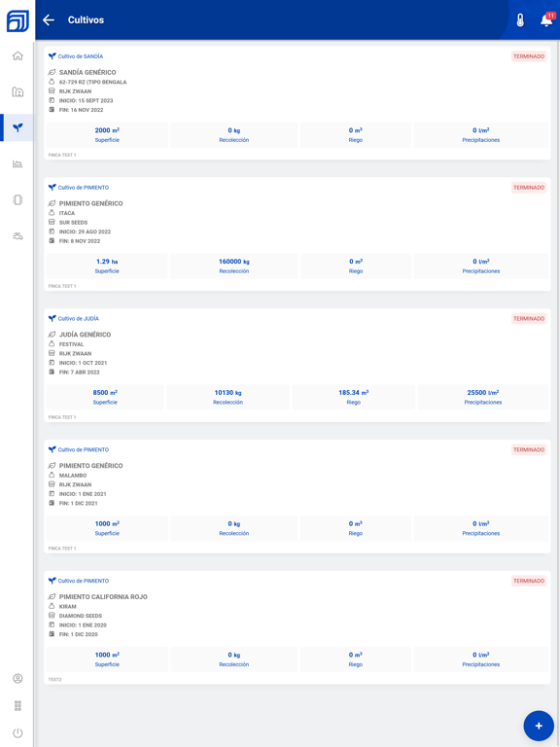Open the devices chip sidebar icon

coord(17,200)
